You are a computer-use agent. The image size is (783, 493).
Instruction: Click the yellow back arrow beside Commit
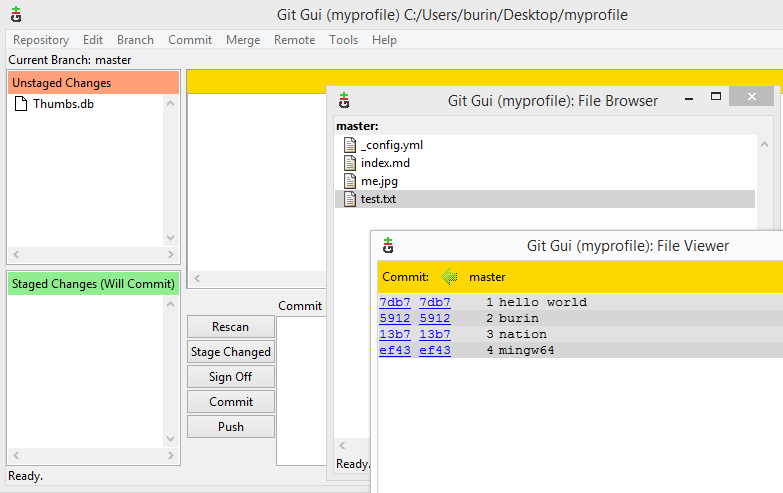pos(450,277)
